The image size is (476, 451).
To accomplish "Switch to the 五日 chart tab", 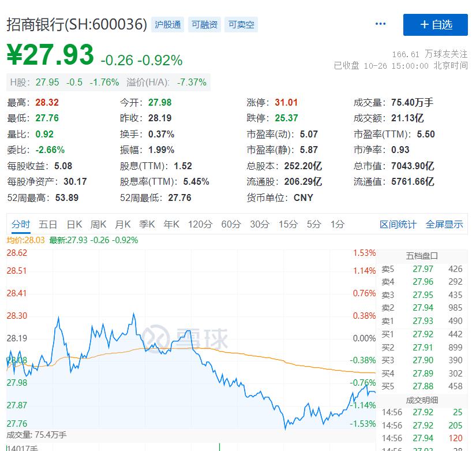I will (x=48, y=224).
